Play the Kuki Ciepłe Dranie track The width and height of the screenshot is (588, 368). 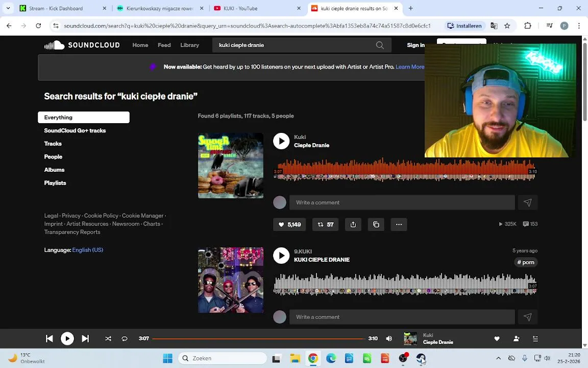(x=281, y=141)
